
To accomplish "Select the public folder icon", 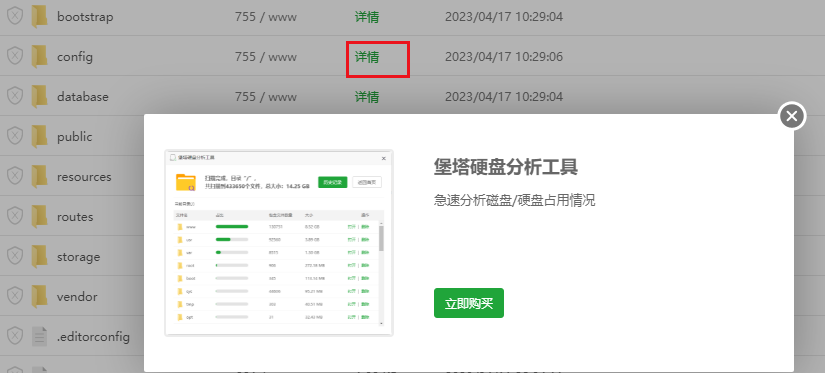I will [x=39, y=136].
